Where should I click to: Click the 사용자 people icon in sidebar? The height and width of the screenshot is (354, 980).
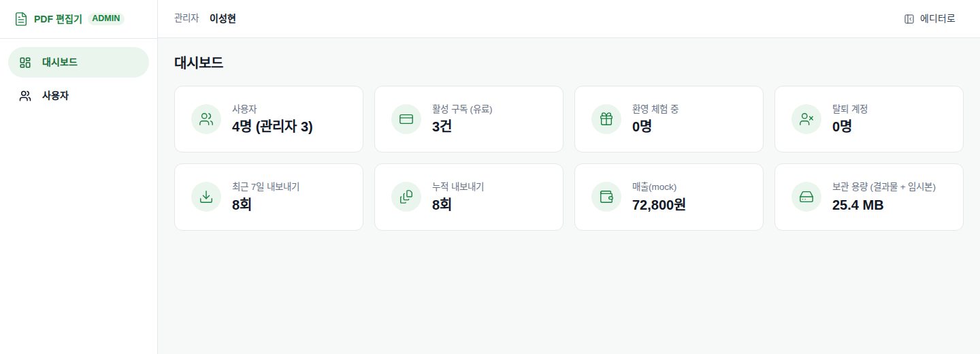pos(25,96)
